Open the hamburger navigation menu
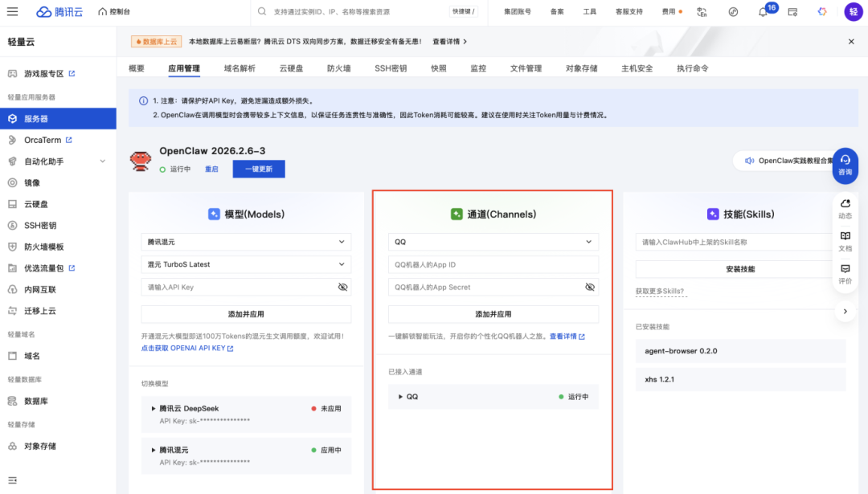This screenshot has height=494, width=868. [12, 11]
